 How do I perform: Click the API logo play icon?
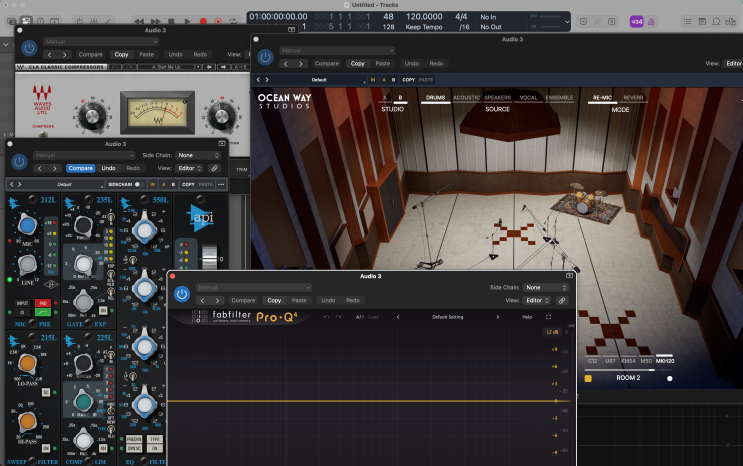pos(201,218)
